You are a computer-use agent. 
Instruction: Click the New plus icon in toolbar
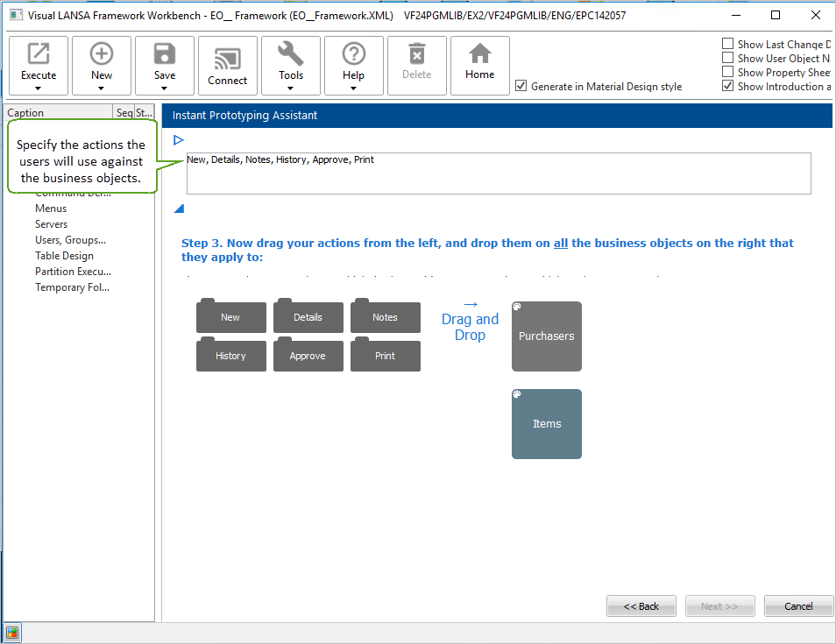click(102, 53)
